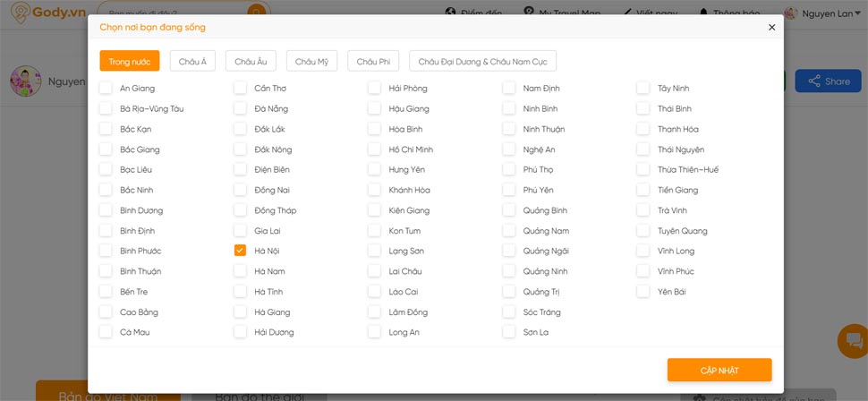Open the Châu Âu tab

251,61
